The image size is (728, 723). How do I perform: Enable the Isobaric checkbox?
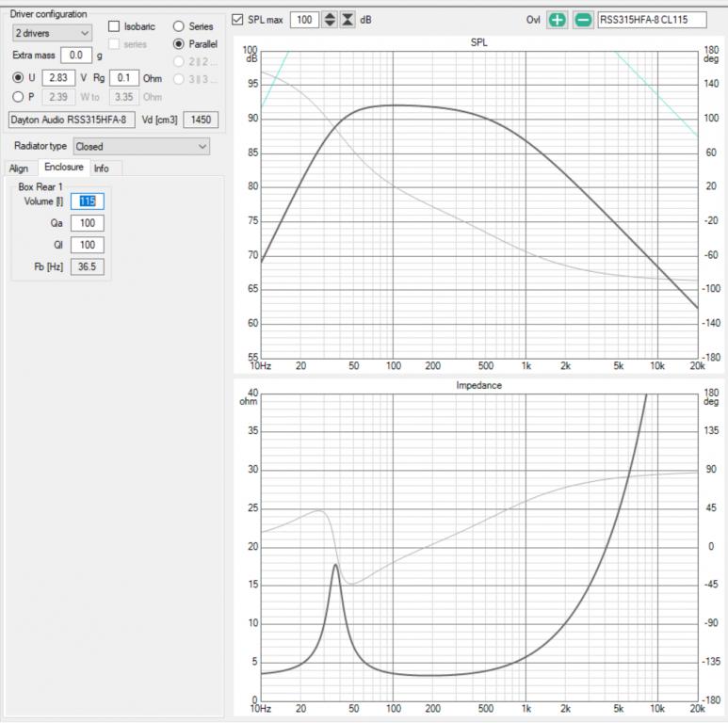coord(114,26)
